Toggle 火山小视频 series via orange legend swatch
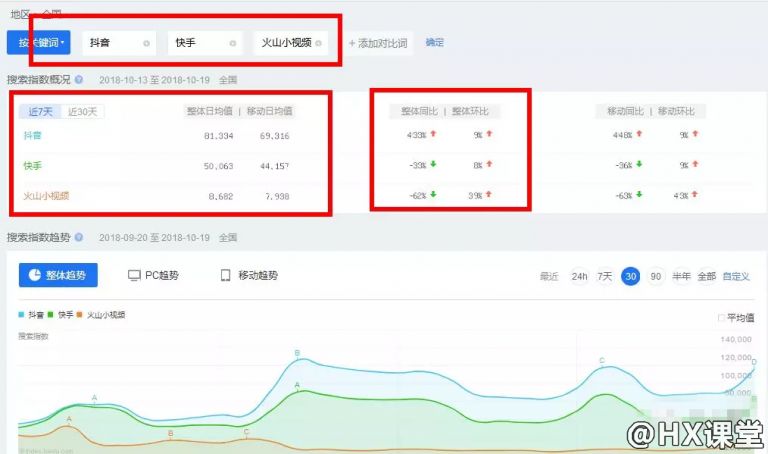 [79, 314]
